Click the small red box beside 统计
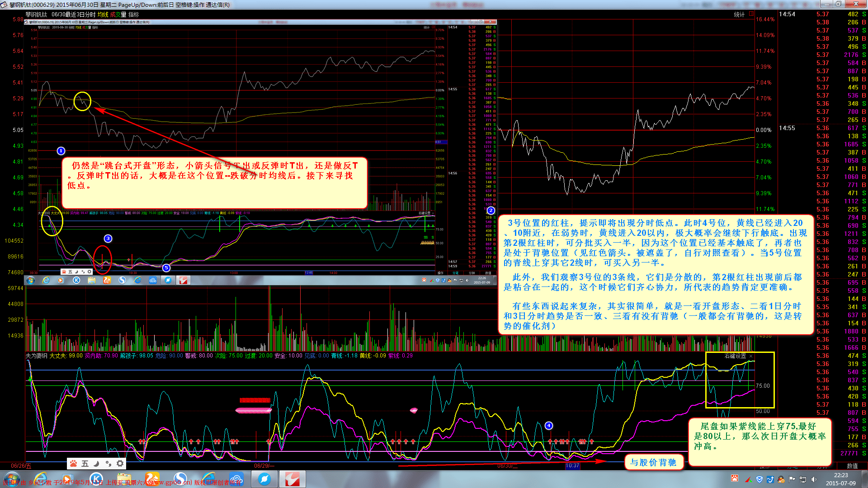Image resolution: width=868 pixels, height=488 pixels. 751,14
